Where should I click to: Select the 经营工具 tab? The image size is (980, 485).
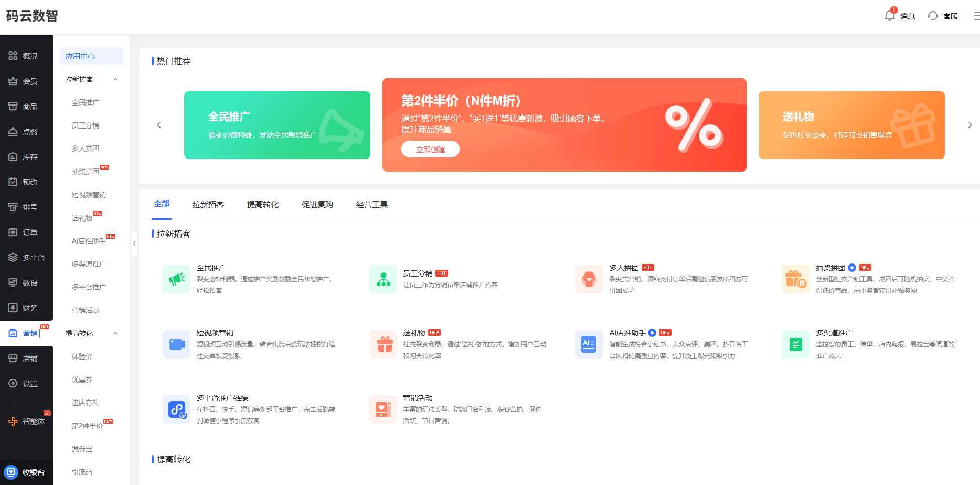pos(371,204)
